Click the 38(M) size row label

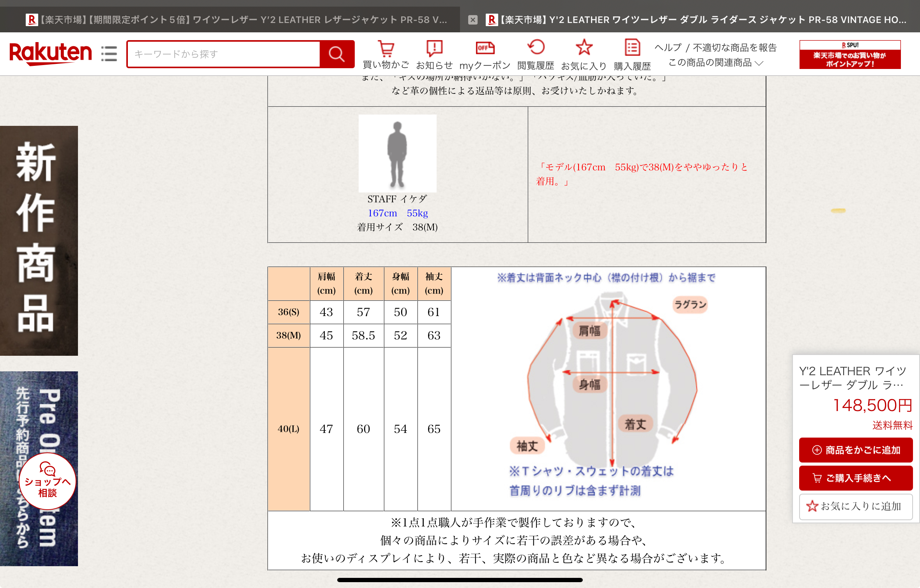(x=288, y=335)
